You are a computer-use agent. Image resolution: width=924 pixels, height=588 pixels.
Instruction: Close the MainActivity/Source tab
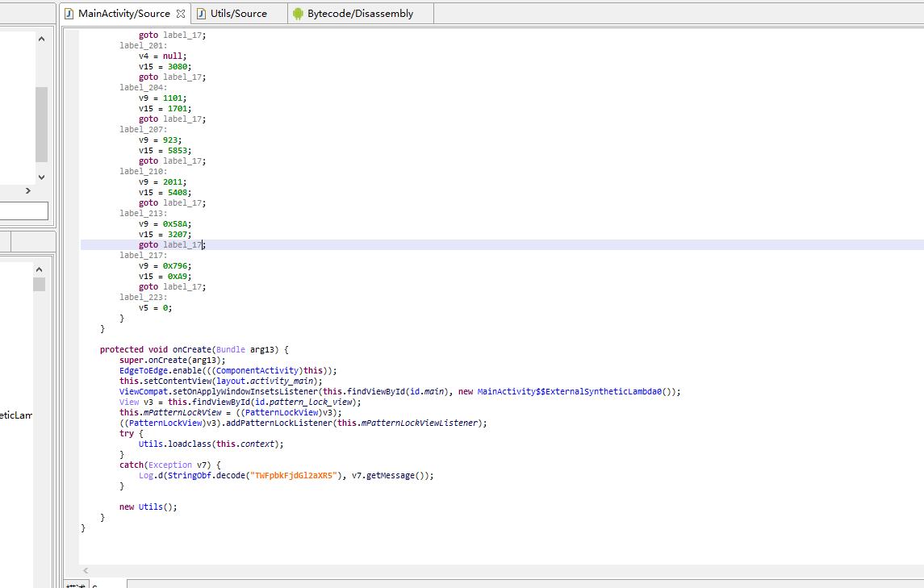(x=181, y=14)
